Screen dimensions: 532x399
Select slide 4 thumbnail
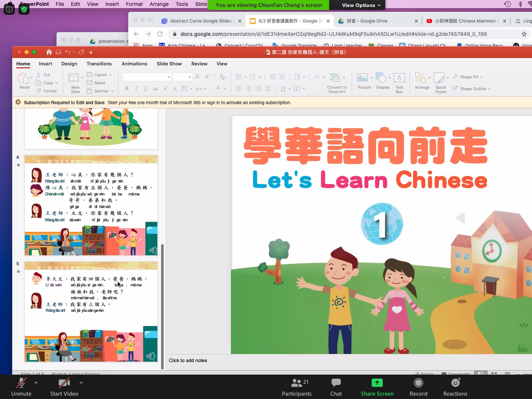91,205
